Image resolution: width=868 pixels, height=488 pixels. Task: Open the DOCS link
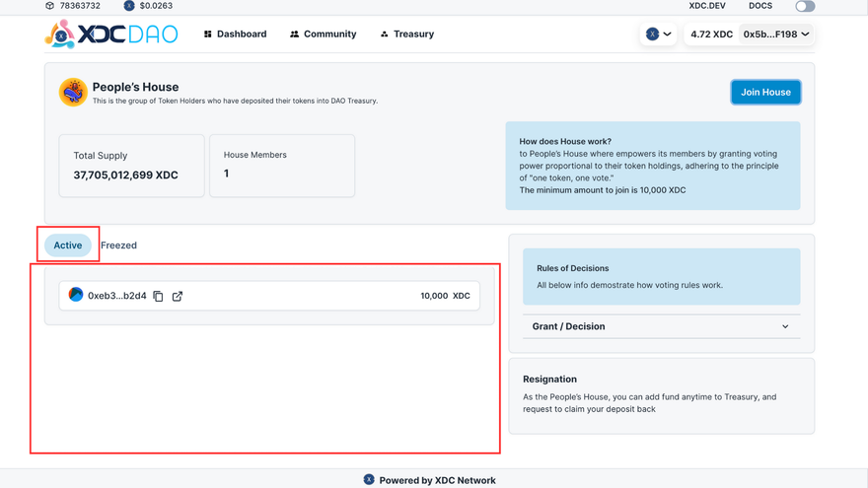[760, 6]
